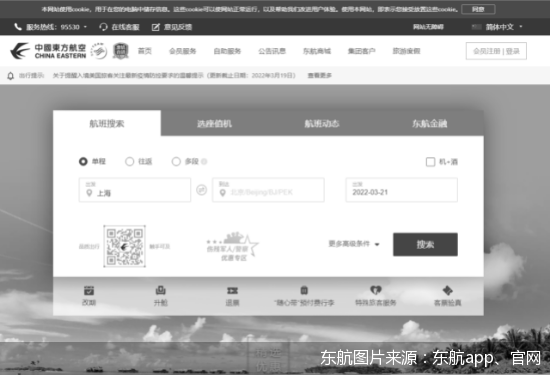Image resolution: width=550 pixels, height=375 pixels.
Task: Expand 更多高级条件 options
Action: [354, 244]
